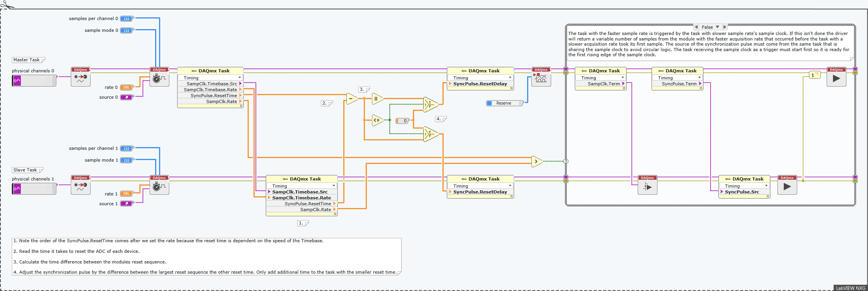Click the Reserve enum constant
The height and width of the screenshot is (291, 868).
tap(504, 103)
